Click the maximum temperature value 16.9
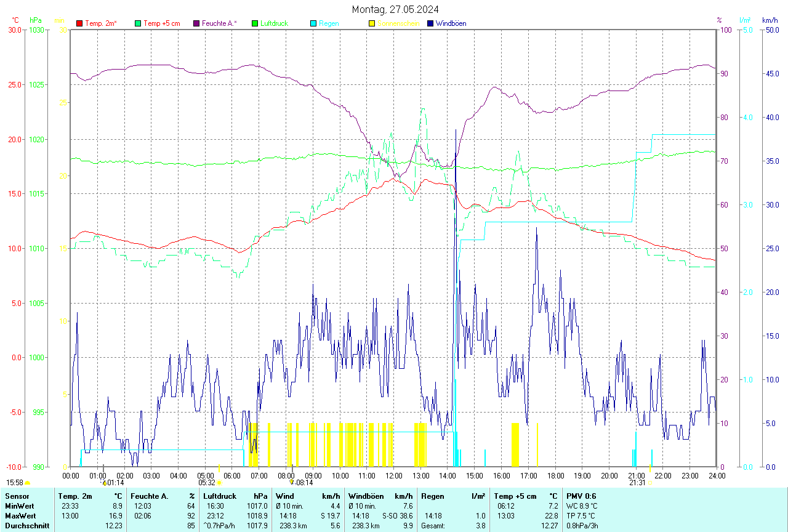This screenshot has width=788, height=532. [x=115, y=516]
